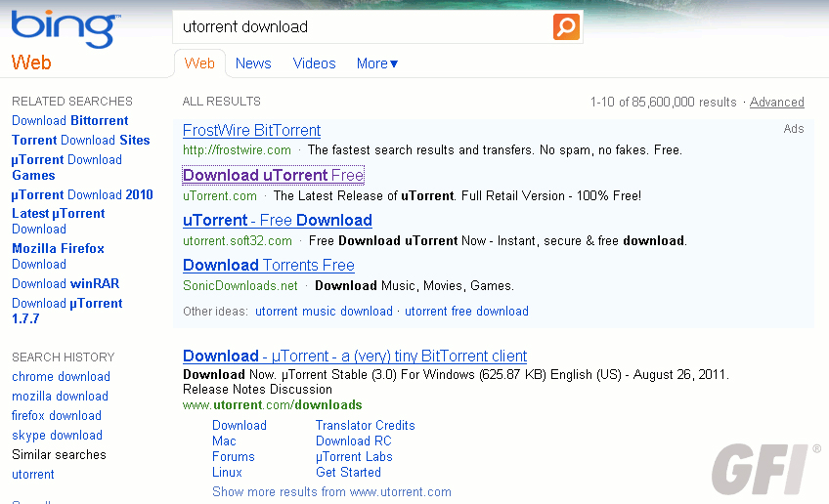
Task: Click the utorrent.soft32.com address text
Action: pos(238,241)
